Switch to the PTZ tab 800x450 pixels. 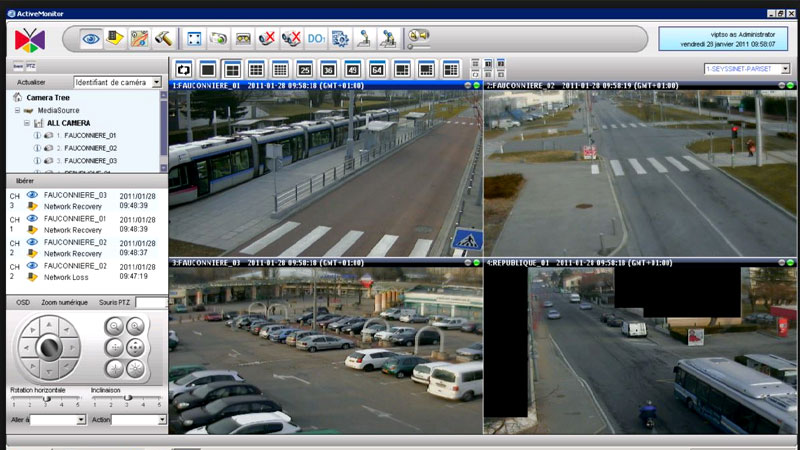pyautogui.click(x=29, y=65)
